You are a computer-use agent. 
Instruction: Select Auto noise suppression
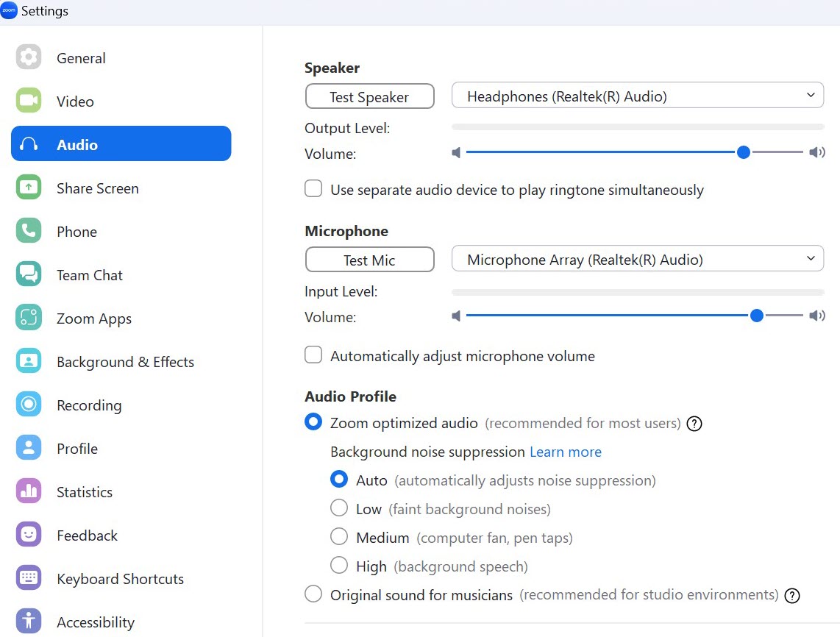[x=339, y=480]
